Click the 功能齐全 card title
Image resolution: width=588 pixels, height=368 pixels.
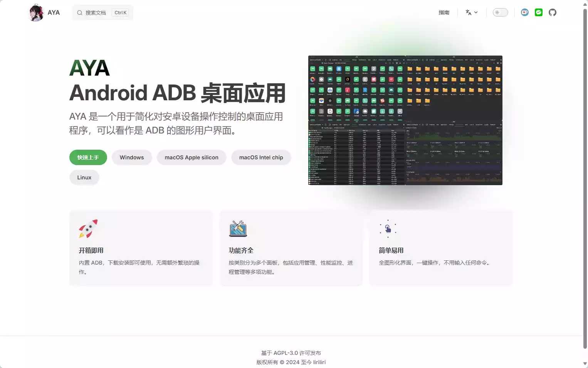pyautogui.click(x=241, y=250)
